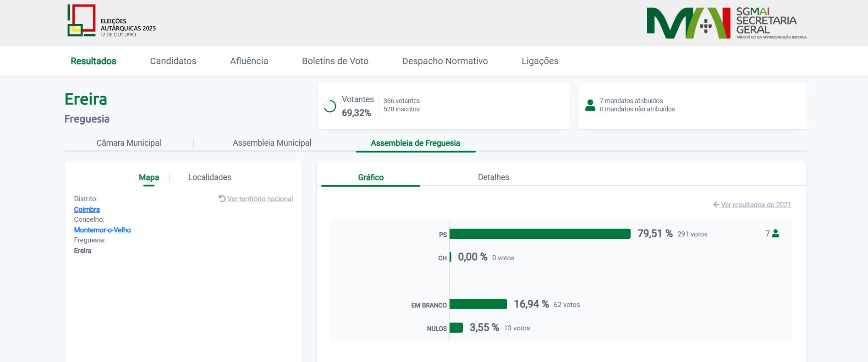Click the EM BRANCO result bar
Image resolution: width=868 pixels, height=362 pixels.
tap(478, 304)
